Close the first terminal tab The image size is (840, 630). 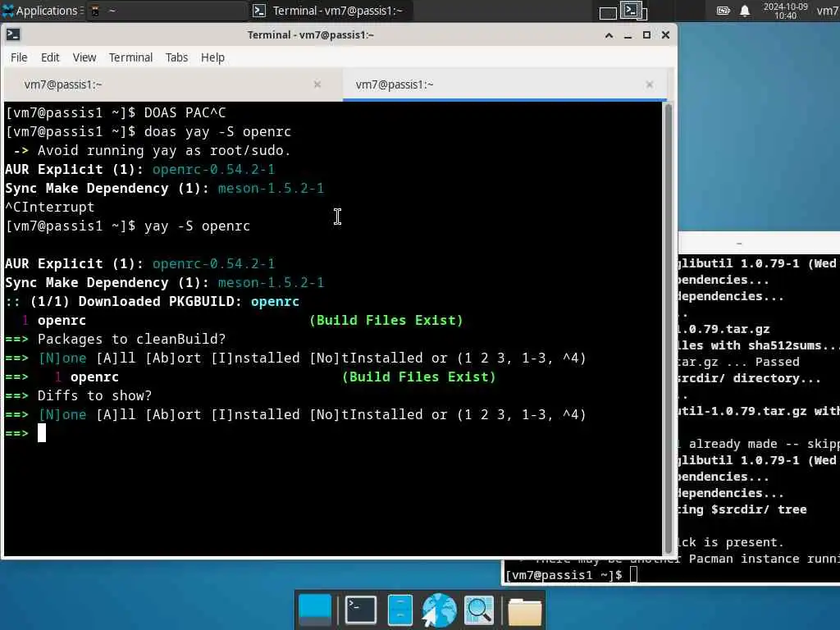pyautogui.click(x=317, y=84)
